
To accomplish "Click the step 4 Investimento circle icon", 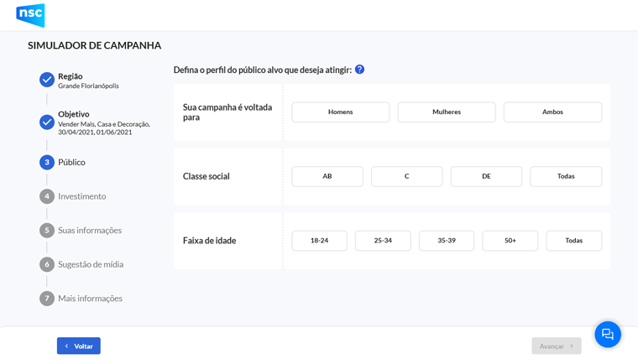I will (x=47, y=196).
